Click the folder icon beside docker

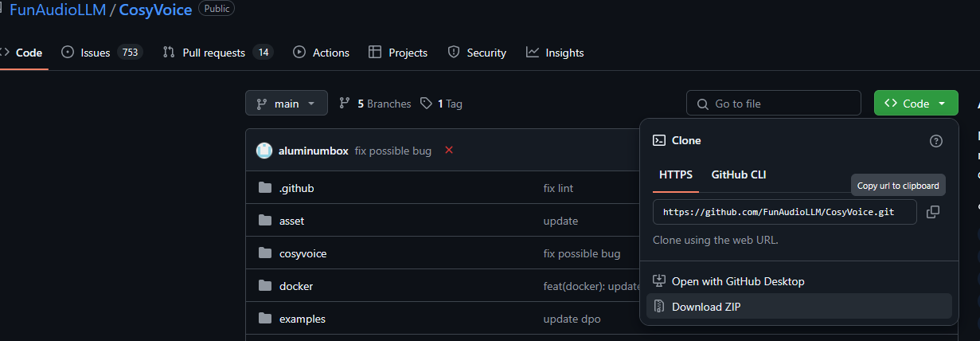click(x=265, y=286)
